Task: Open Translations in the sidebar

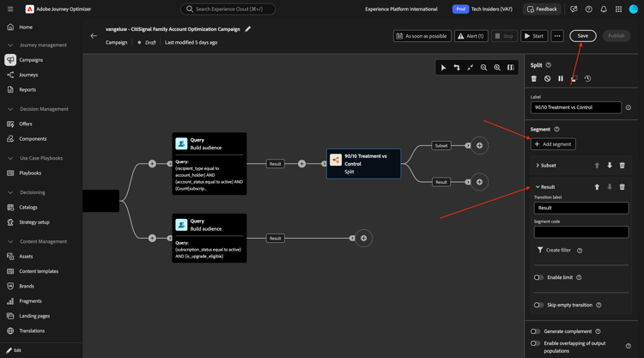Action: [32, 331]
